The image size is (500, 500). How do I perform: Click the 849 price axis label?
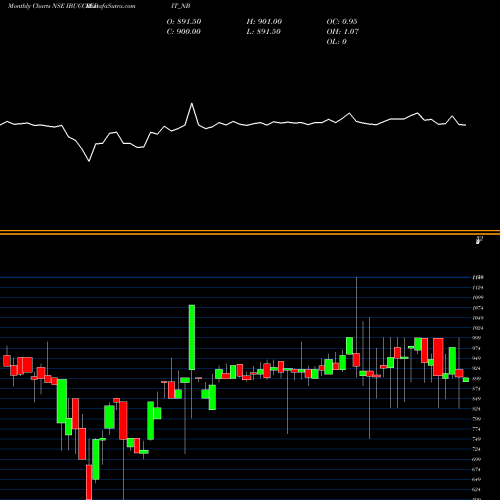coord(477,399)
